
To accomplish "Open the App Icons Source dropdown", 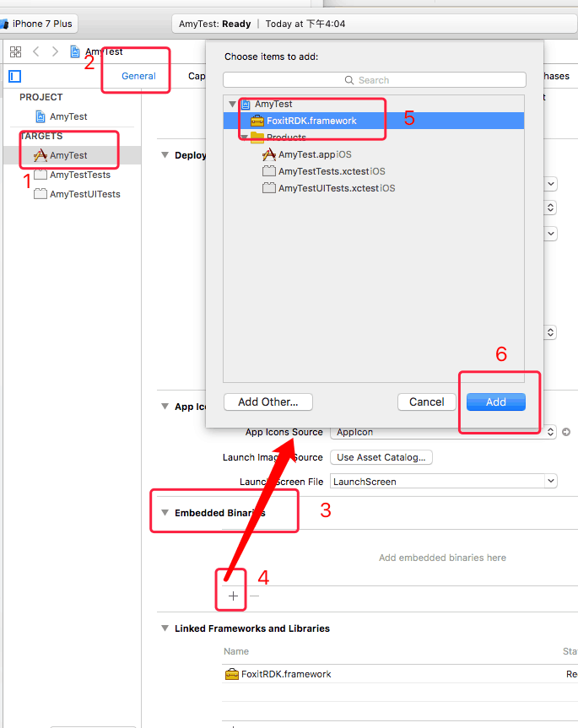I will pos(443,432).
